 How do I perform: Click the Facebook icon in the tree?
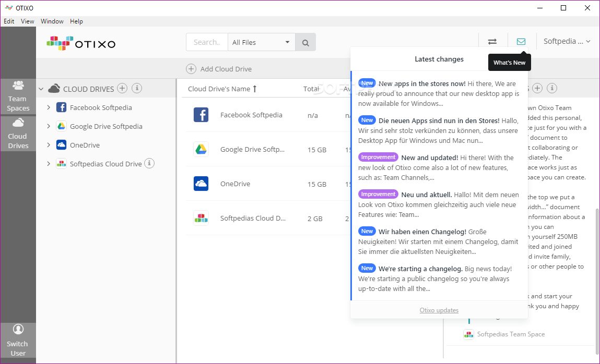click(x=61, y=107)
